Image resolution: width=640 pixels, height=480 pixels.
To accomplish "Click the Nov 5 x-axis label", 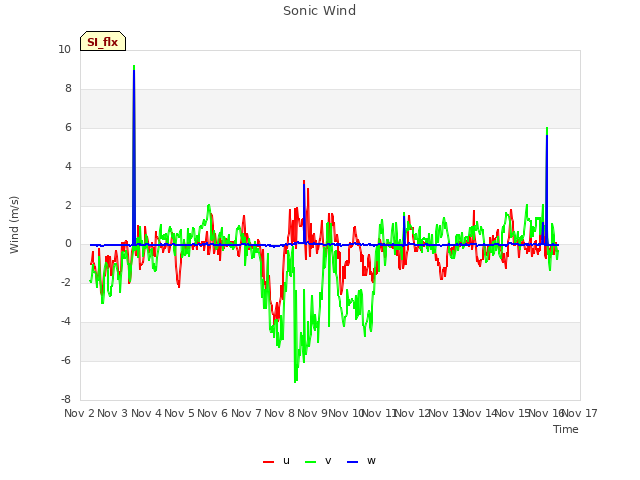I will tap(179, 413).
